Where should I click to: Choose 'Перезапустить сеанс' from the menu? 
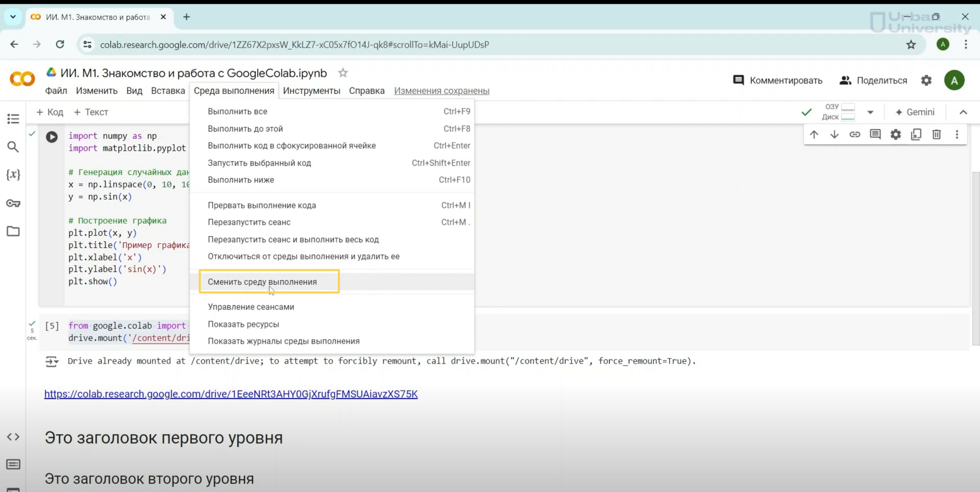coord(249,222)
